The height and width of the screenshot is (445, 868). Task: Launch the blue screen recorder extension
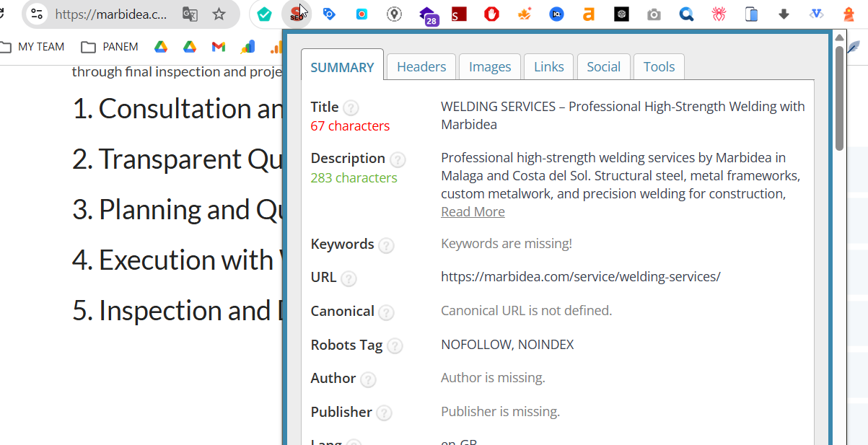point(361,14)
